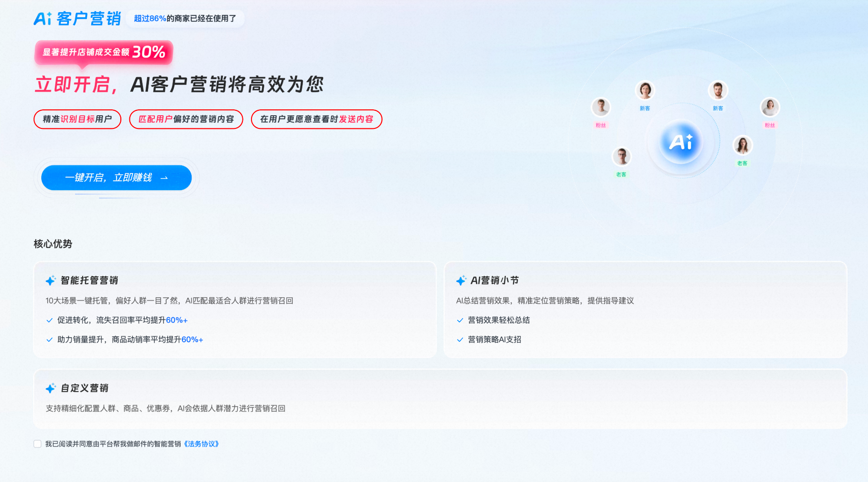Image resolution: width=868 pixels, height=482 pixels.
Task: Open the 《法务协议》 link
Action: pos(201,444)
